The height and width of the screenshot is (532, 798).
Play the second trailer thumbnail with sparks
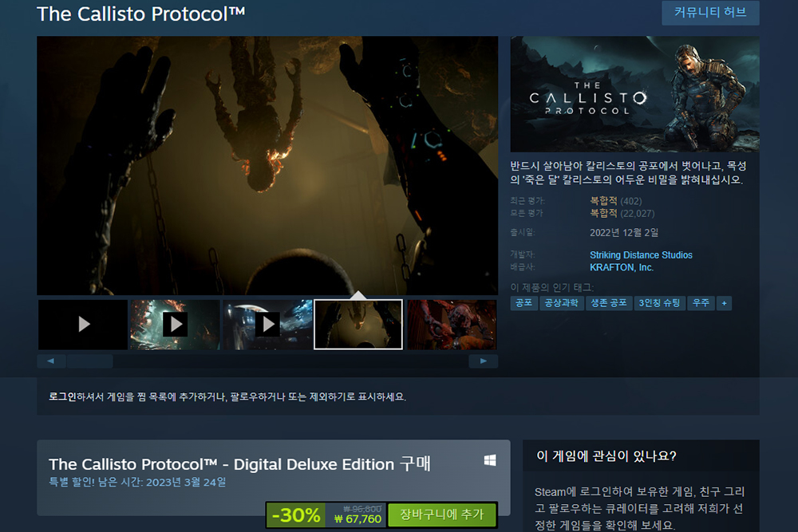click(x=176, y=324)
